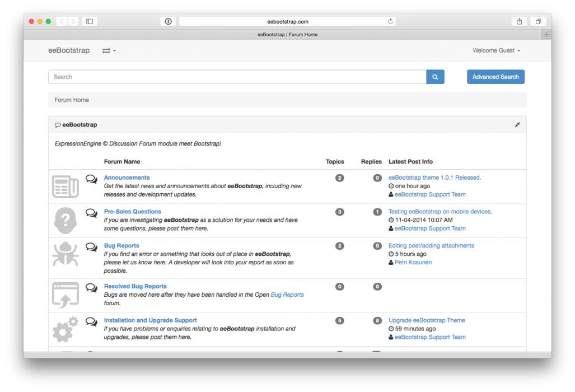Screen dimensions: 575x392
Task: Click into the forum Search field
Action: (x=237, y=77)
